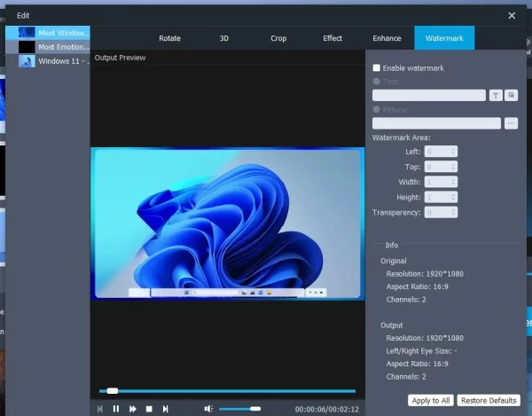Open the Enhance tab

tap(387, 38)
